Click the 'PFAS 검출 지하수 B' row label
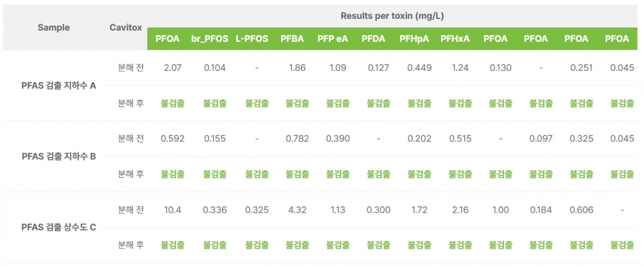 click(x=59, y=156)
